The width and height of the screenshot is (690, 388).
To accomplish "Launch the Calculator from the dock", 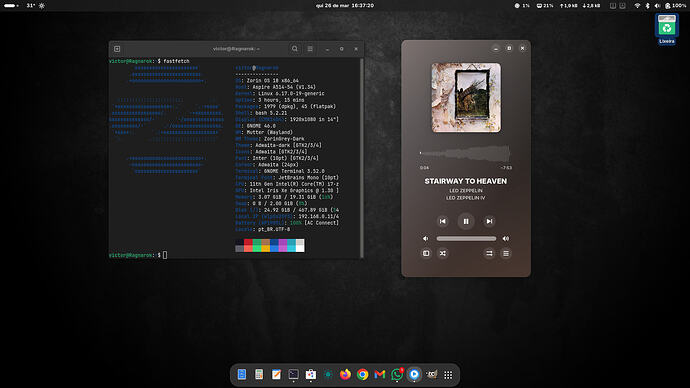I will tap(259, 374).
